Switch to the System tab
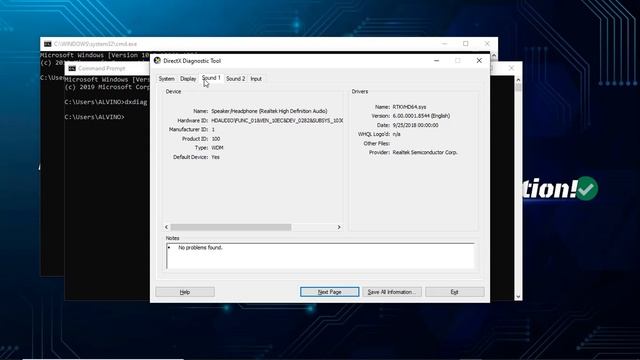The height and width of the screenshot is (360, 640). pyautogui.click(x=167, y=79)
